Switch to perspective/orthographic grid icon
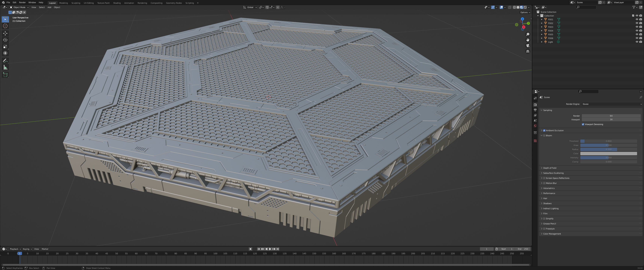This screenshot has height=270, width=644. coord(528,51)
